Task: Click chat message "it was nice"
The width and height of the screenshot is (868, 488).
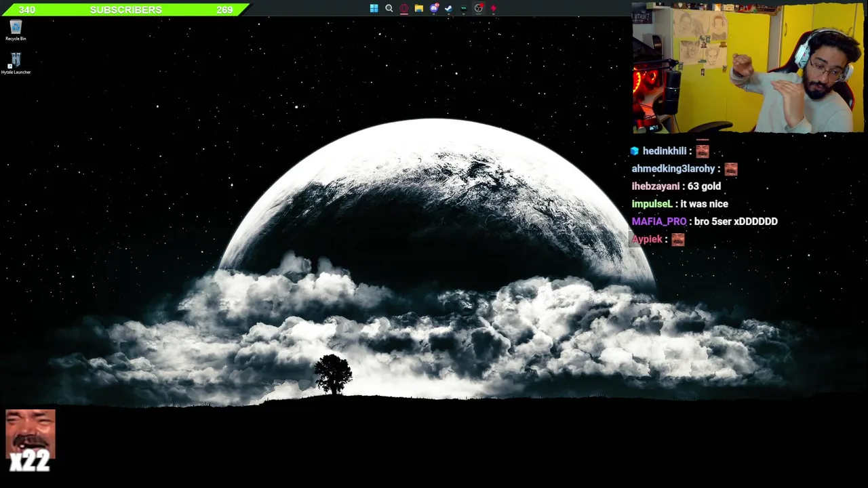Action: (x=704, y=204)
